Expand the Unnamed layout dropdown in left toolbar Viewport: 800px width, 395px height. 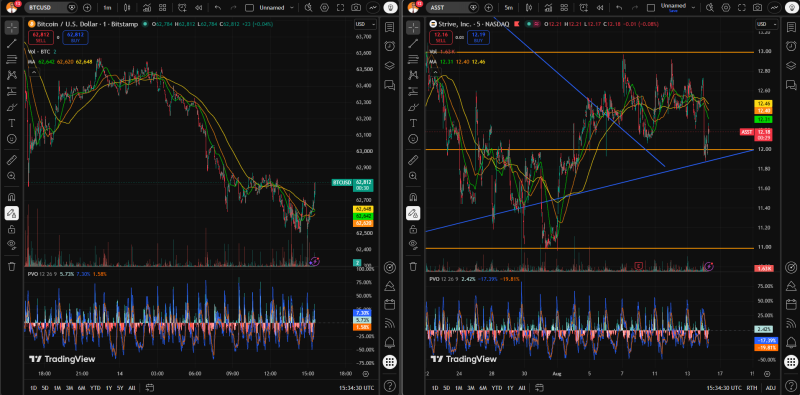(x=278, y=8)
